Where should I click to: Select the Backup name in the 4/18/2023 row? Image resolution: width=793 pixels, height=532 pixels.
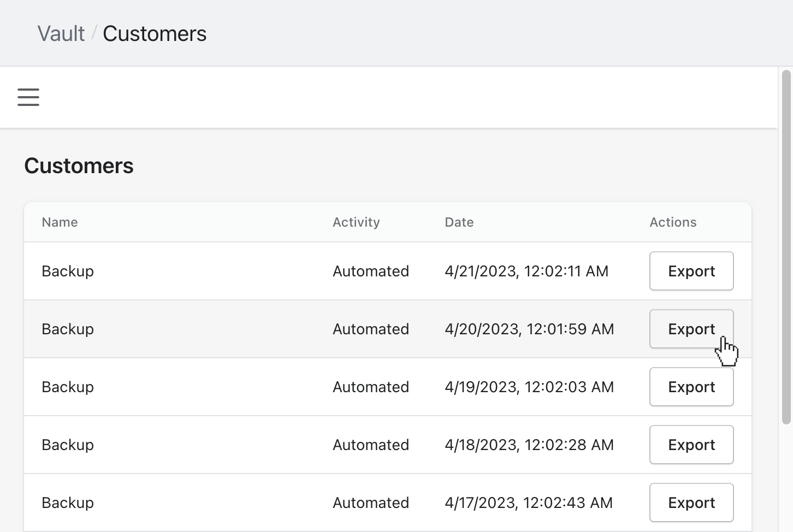pyautogui.click(x=68, y=445)
